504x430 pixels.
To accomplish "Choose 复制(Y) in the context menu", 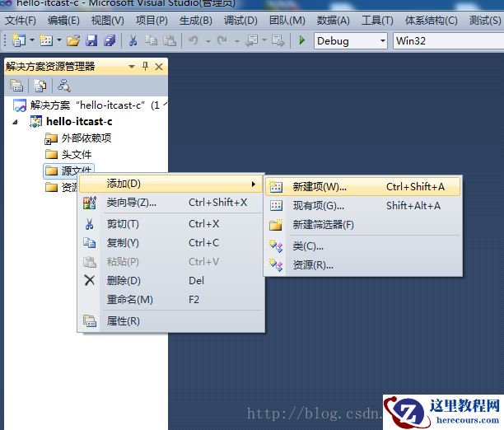I will [x=170, y=243].
